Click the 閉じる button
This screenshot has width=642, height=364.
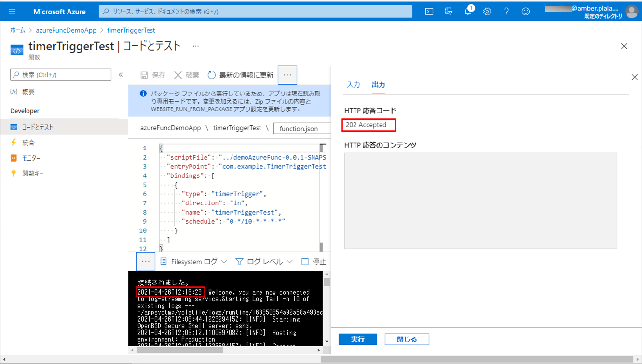pyautogui.click(x=407, y=339)
